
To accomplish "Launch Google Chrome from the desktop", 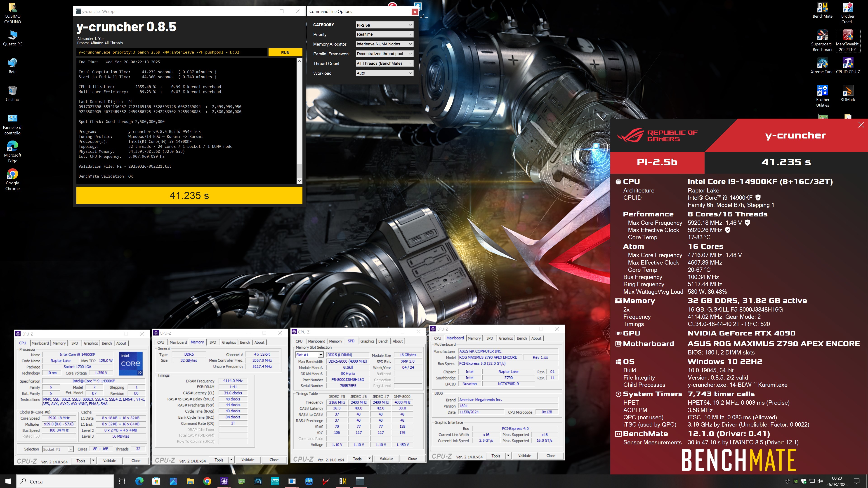I will click(x=12, y=180).
